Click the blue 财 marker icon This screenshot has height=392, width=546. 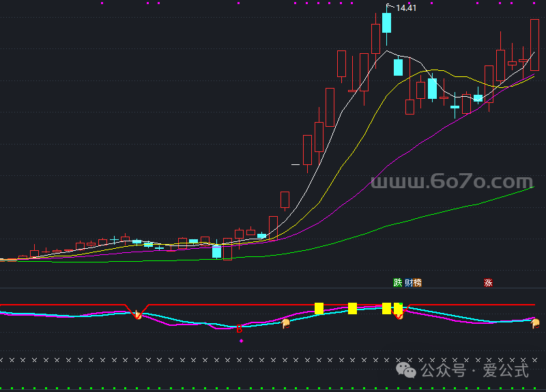pyautogui.click(x=408, y=283)
